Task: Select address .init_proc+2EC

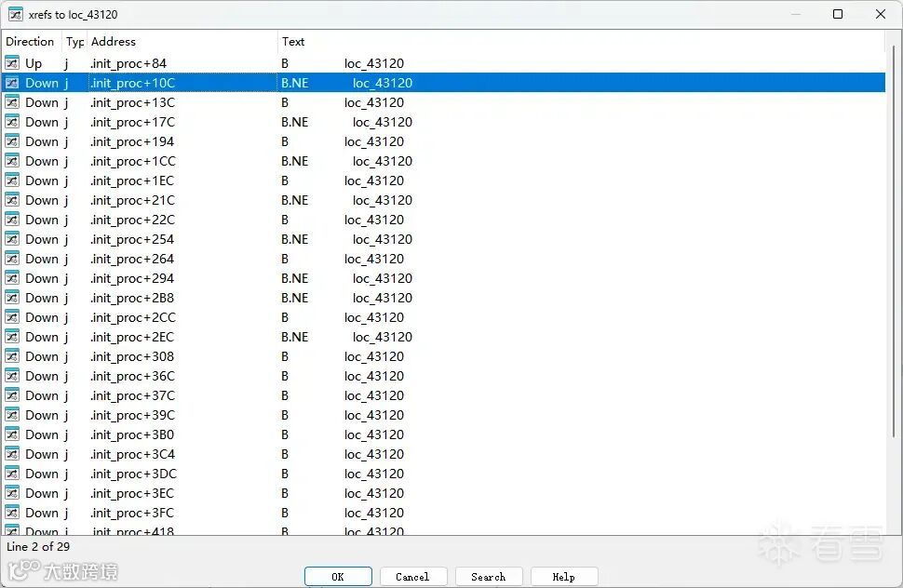Action: coord(131,337)
